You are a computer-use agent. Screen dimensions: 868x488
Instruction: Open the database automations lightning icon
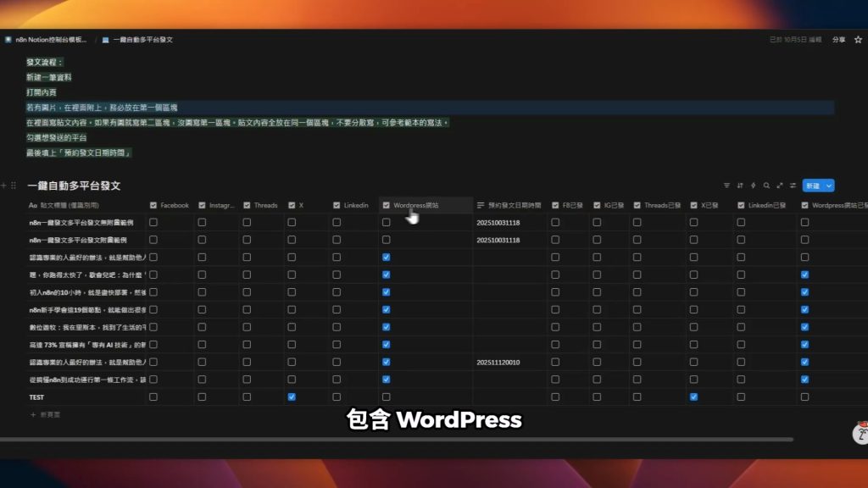click(x=754, y=186)
